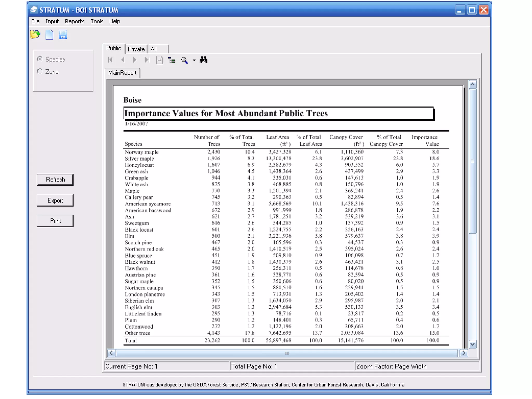Go to next report page arrow
This screenshot has height=399, width=532.
135,60
